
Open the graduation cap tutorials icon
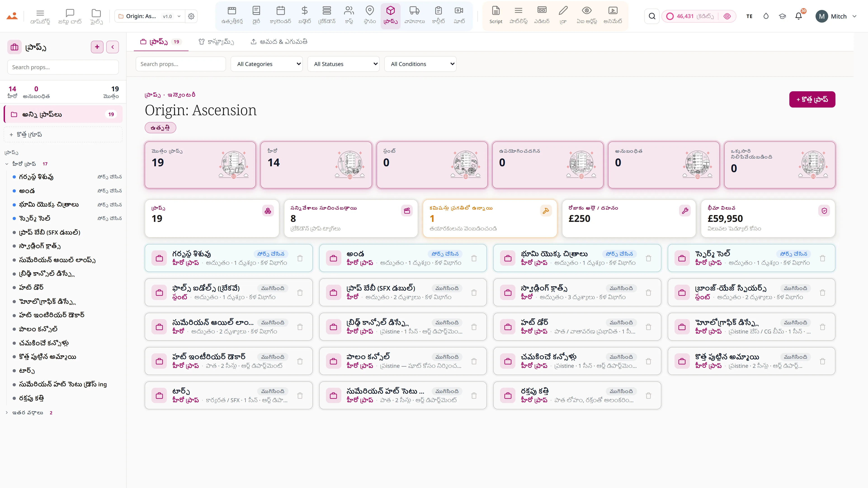tap(782, 16)
